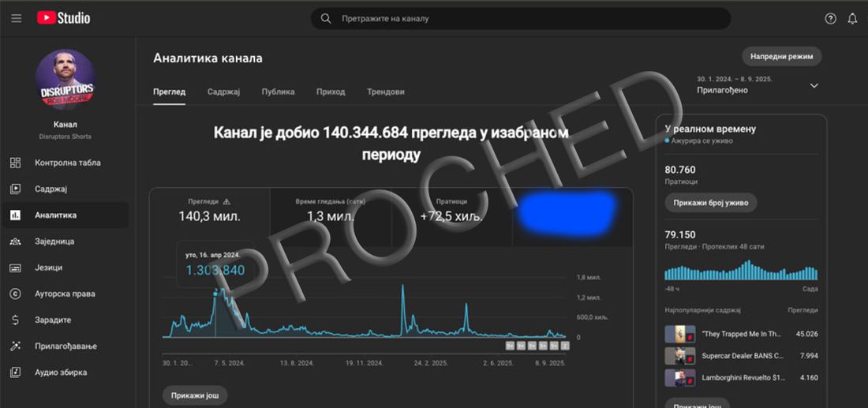Click the Supercar Dealer video thumbnail
This screenshot has width=868, height=408.
[679, 355]
